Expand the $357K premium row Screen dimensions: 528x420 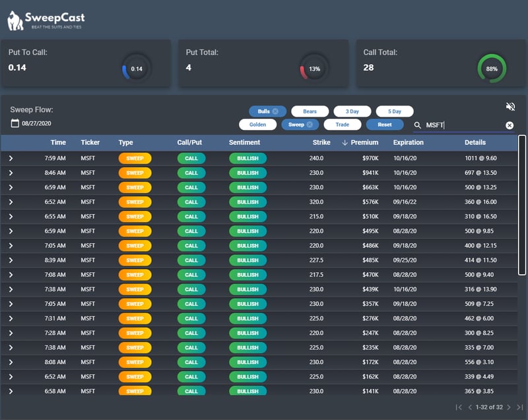[11, 304]
